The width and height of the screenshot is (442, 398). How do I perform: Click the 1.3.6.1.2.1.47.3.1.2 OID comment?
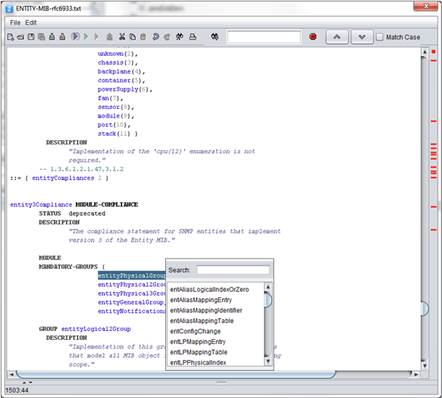pyautogui.click(x=82, y=169)
